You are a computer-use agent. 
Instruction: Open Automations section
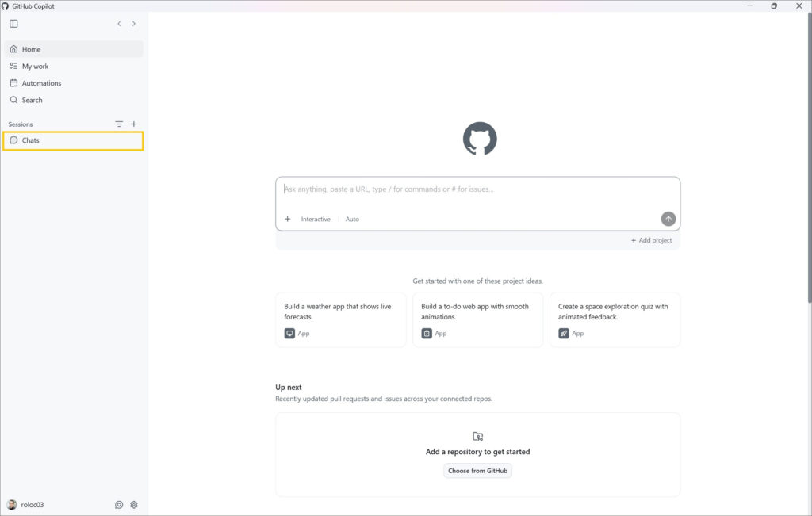74,83
